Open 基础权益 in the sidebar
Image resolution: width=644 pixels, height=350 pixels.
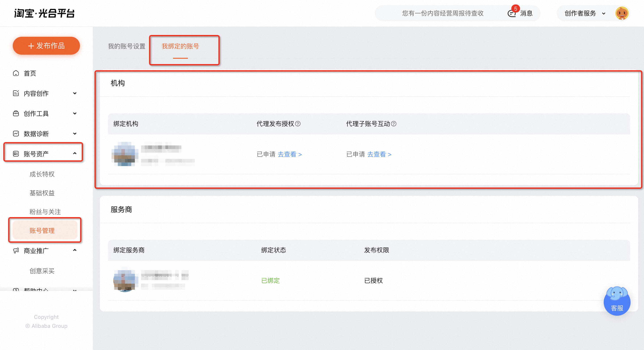pos(42,193)
